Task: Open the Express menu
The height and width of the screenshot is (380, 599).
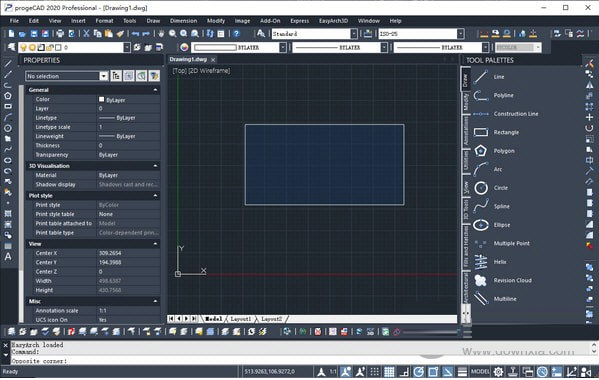Action: [x=300, y=21]
